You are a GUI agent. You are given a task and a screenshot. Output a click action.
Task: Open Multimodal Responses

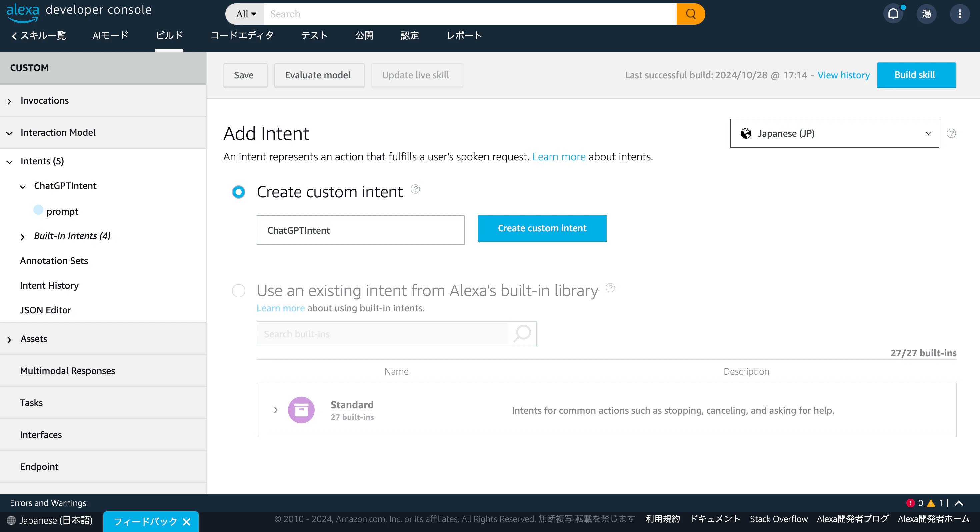click(68, 371)
